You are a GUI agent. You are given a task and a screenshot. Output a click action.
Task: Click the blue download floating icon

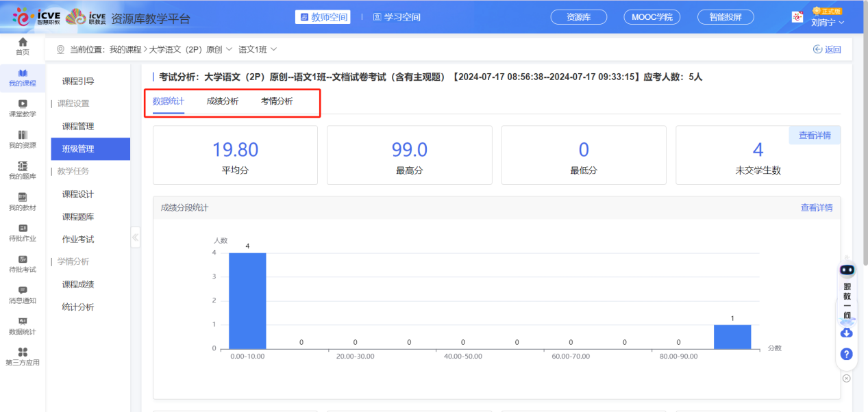[x=847, y=333]
